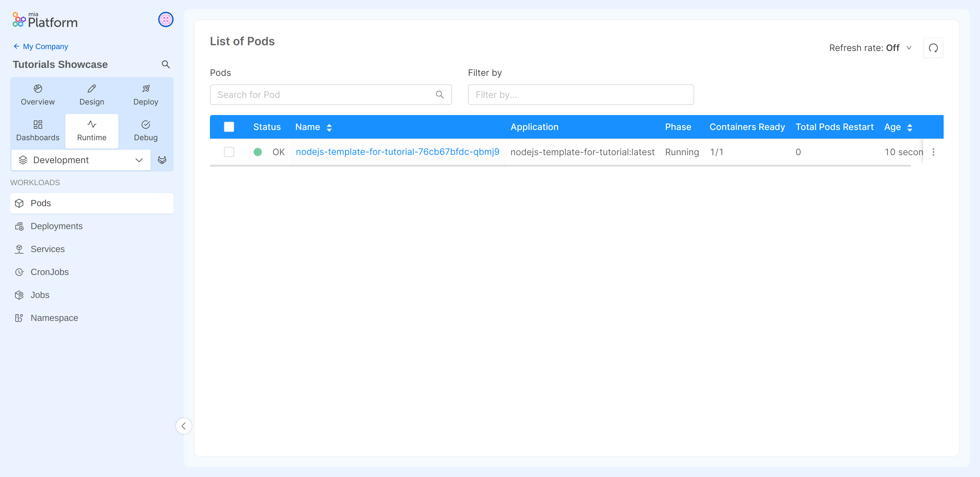The height and width of the screenshot is (477, 980).
Task: Toggle the select-all pods header checkbox
Action: [229, 127]
